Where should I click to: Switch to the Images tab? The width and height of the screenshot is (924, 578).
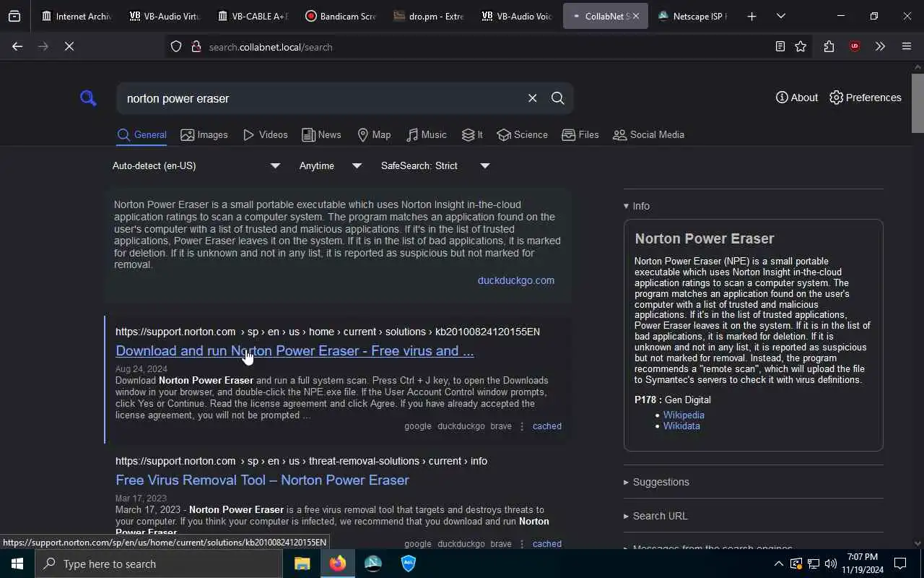(204, 134)
